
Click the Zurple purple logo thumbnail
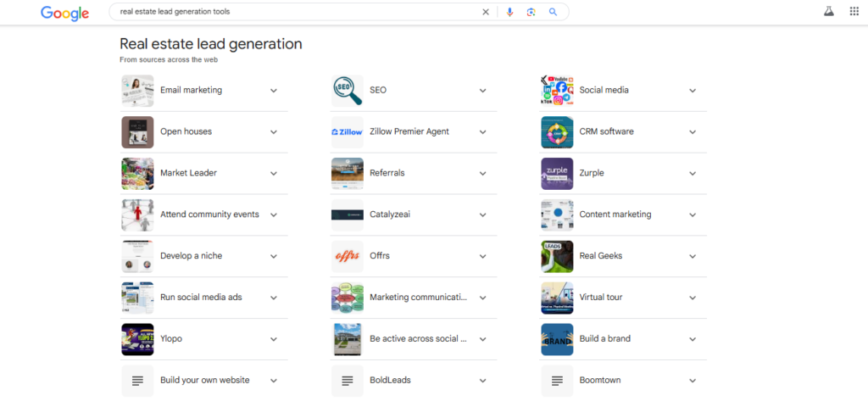[x=557, y=173]
